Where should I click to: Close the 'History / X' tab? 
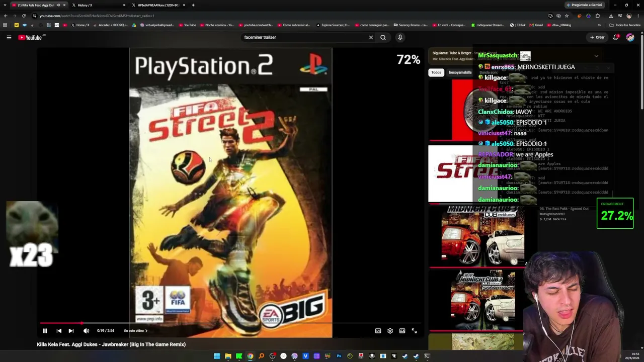click(124, 5)
